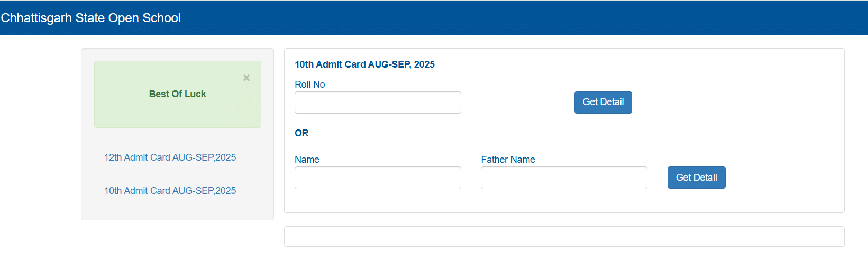The height and width of the screenshot is (261, 868).
Task: Click the Name field label
Action: 307,160
